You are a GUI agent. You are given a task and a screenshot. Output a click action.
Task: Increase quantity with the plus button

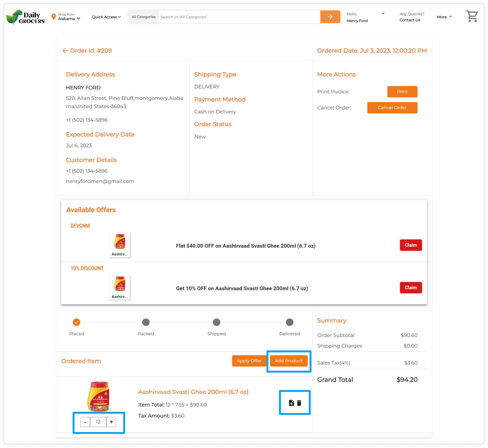click(x=111, y=422)
